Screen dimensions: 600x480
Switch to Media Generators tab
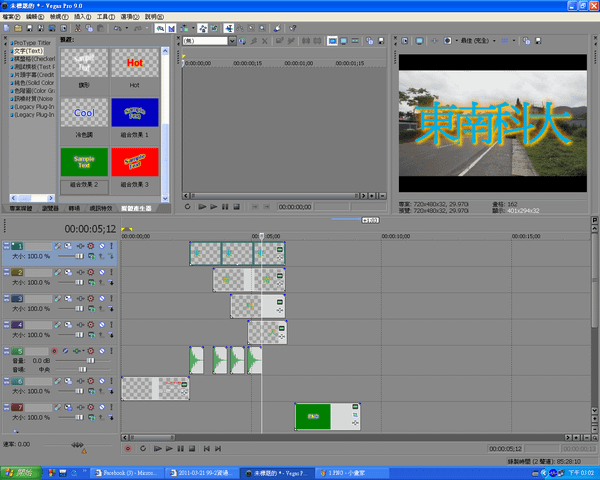(x=136, y=208)
